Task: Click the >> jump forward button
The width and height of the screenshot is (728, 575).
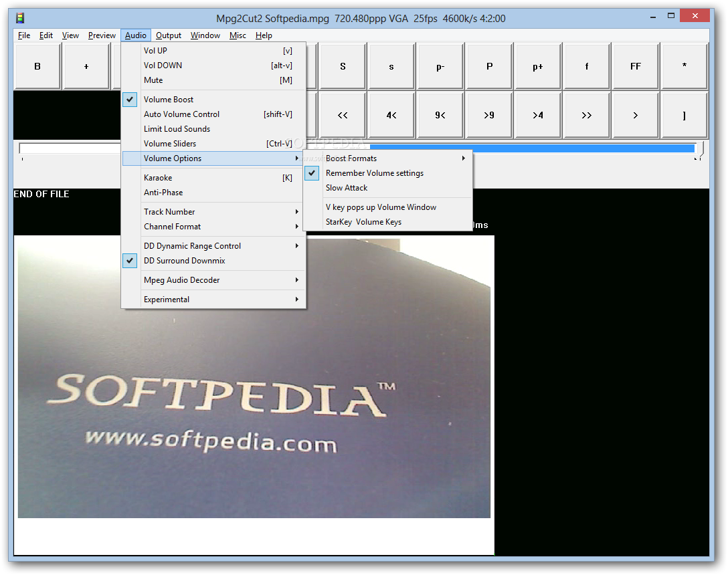Action: [x=587, y=115]
